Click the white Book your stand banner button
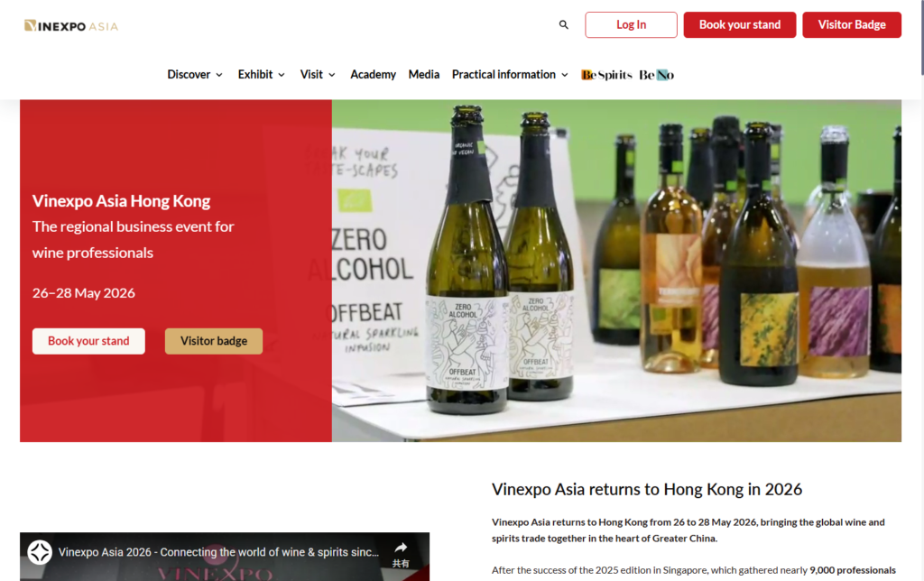924x581 pixels. pyautogui.click(x=88, y=341)
